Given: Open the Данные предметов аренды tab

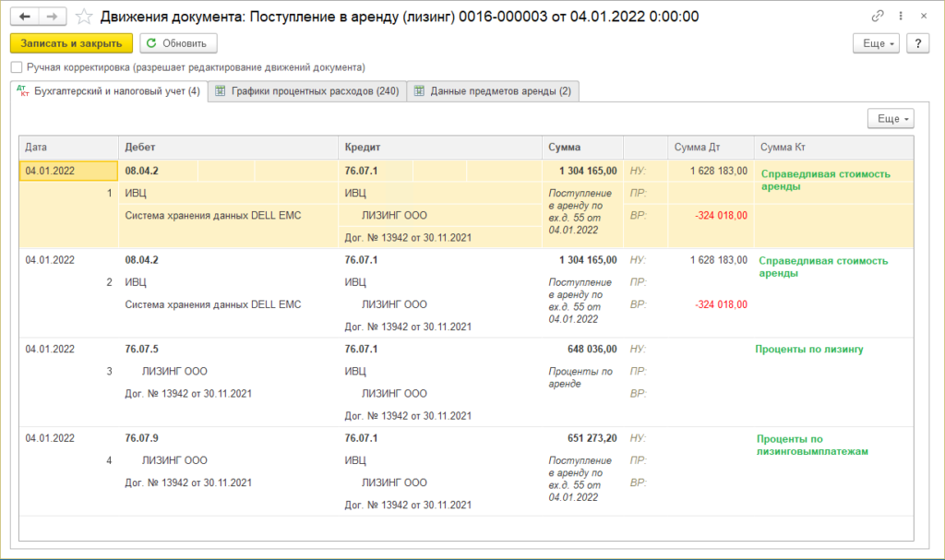Looking at the screenshot, I should (493, 90).
